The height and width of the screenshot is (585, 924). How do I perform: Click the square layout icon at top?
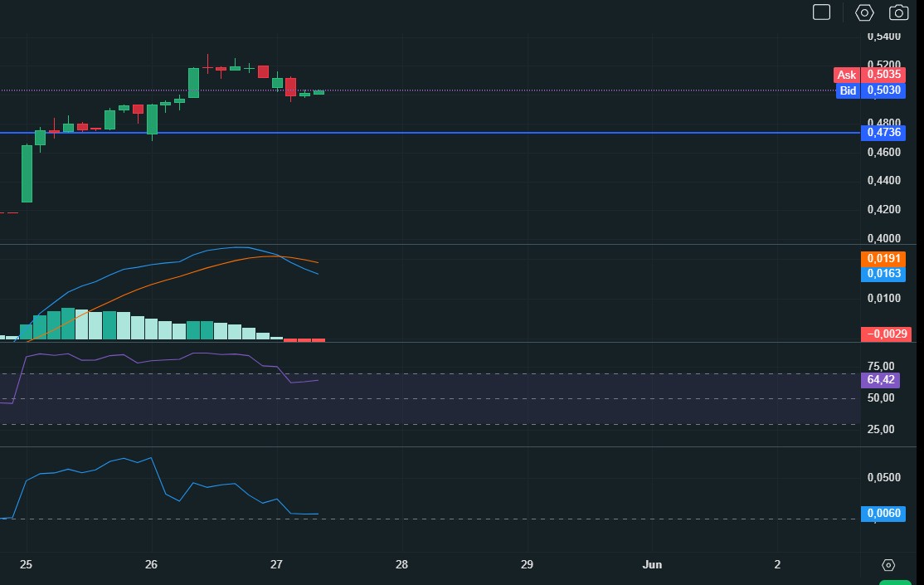click(x=821, y=12)
